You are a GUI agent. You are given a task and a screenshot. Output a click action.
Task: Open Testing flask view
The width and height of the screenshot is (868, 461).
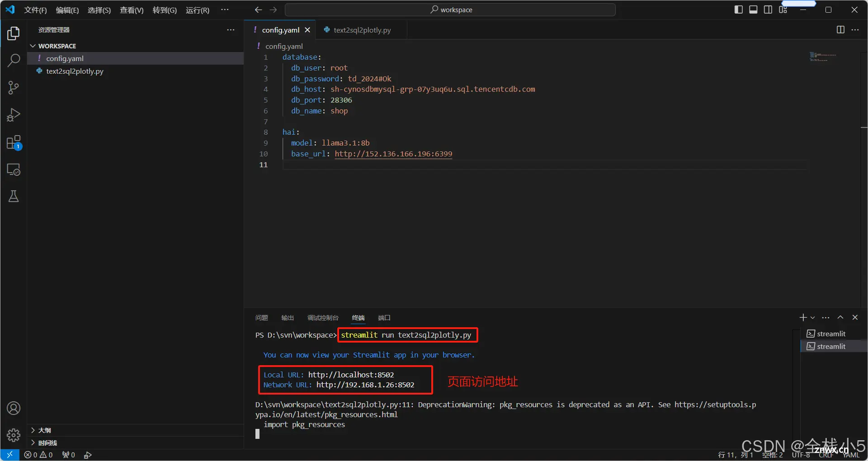(x=14, y=196)
